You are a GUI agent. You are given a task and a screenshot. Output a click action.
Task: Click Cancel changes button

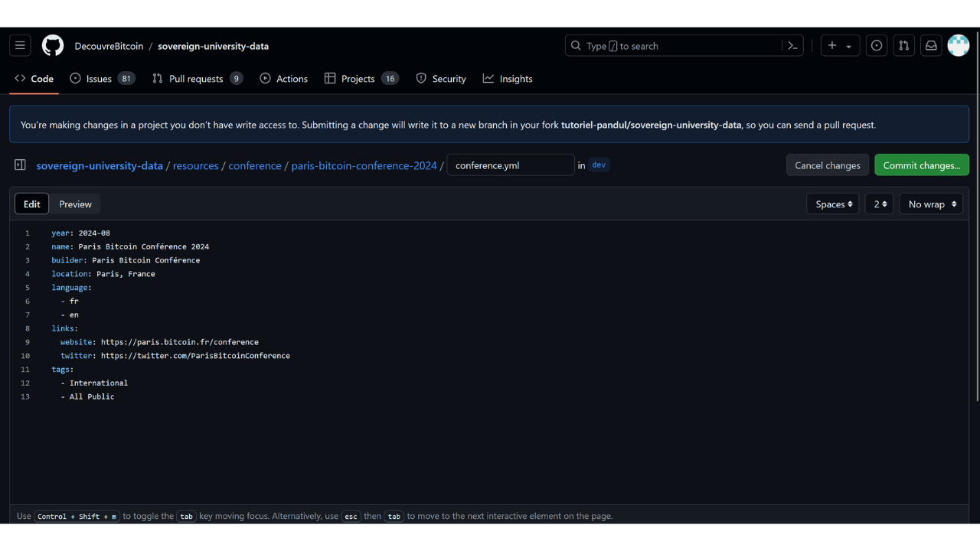828,165
